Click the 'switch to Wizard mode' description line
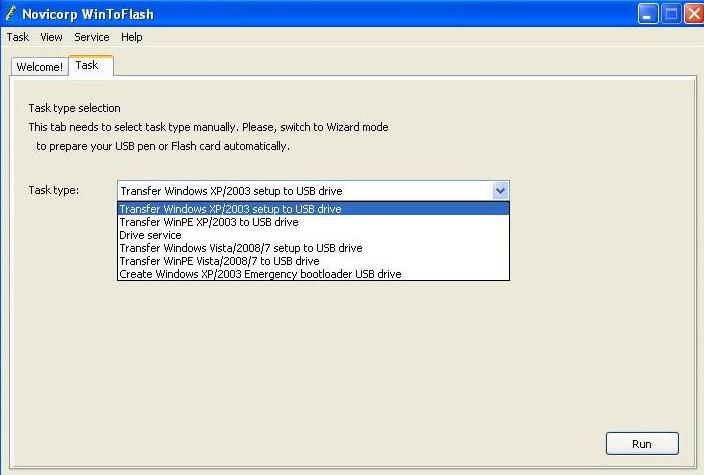This screenshot has width=704, height=475. [208, 127]
